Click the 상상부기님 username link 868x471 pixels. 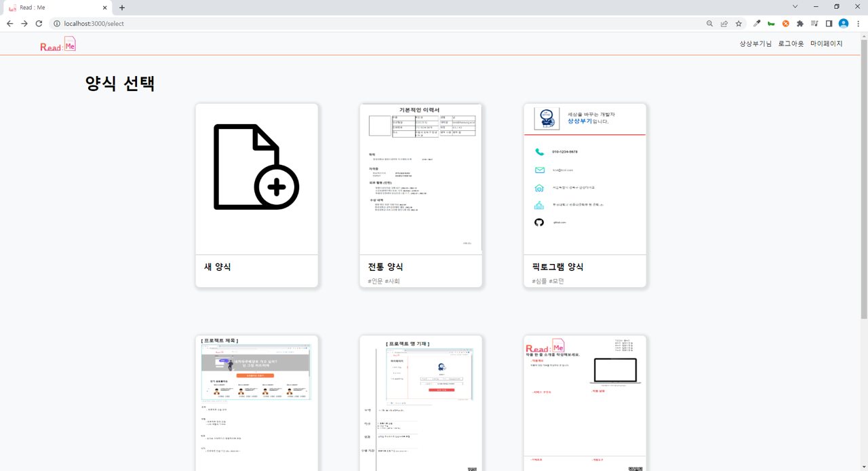point(755,43)
